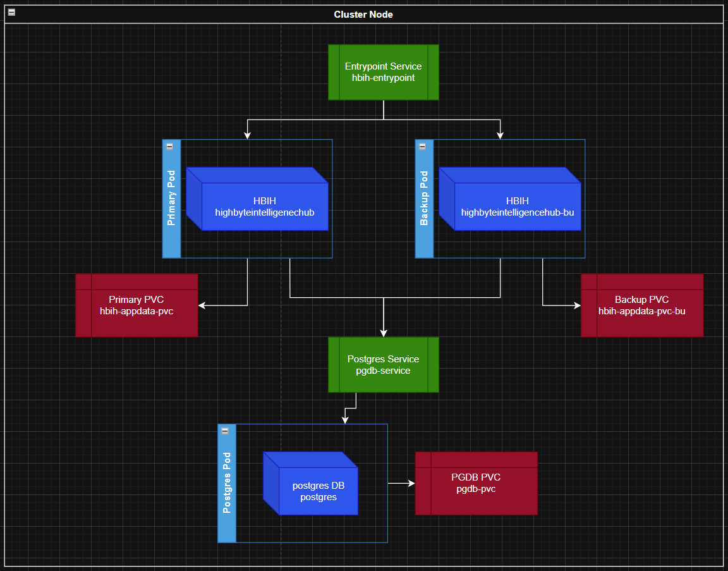Collapse the Cluster Node container
Screen dimensions: 728x571
click(x=11, y=13)
